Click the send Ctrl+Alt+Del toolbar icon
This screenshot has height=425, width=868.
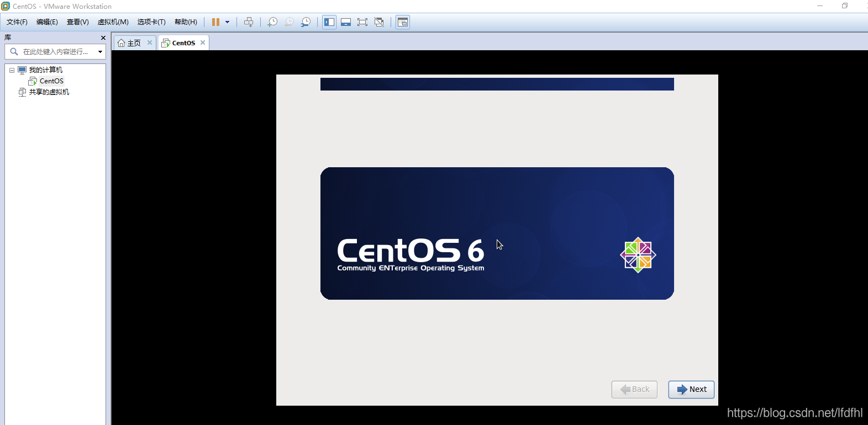pyautogui.click(x=249, y=22)
